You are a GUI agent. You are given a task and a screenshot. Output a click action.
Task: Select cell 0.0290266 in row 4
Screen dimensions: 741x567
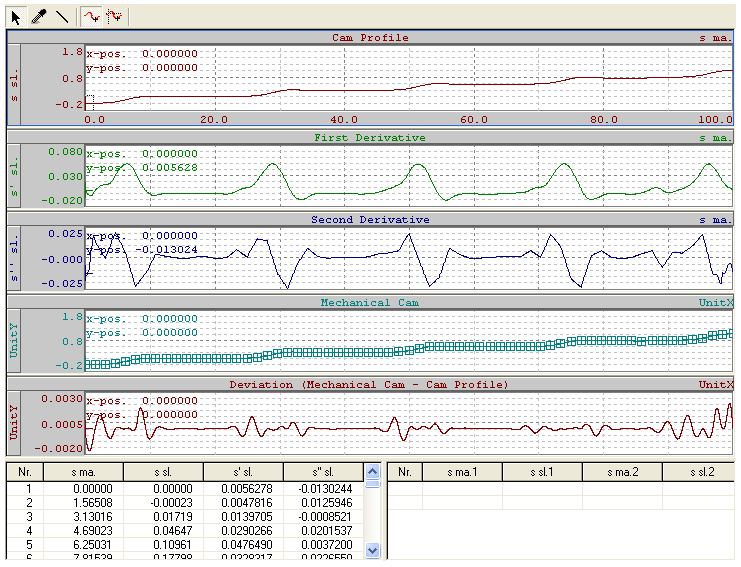click(x=243, y=531)
